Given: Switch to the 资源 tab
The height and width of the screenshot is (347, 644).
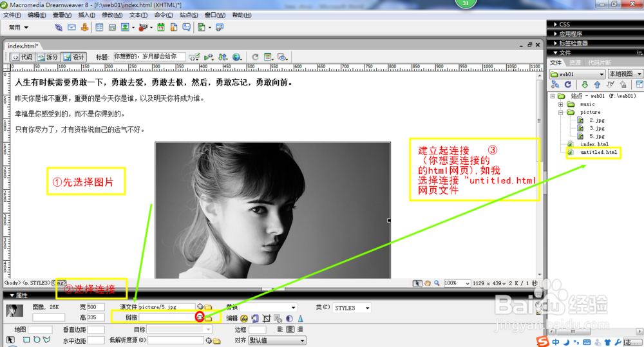Looking at the screenshot, I should (575, 62).
